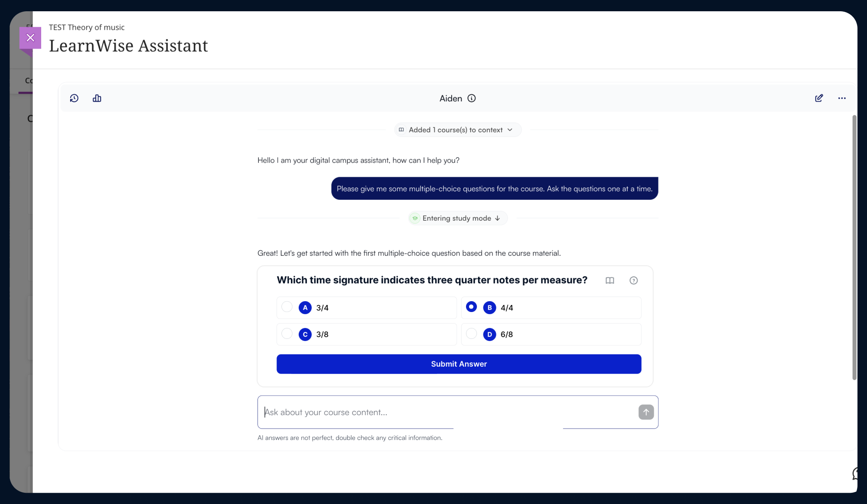This screenshot has width=867, height=504.
Task: Click the book source icon on question
Action: (610, 280)
